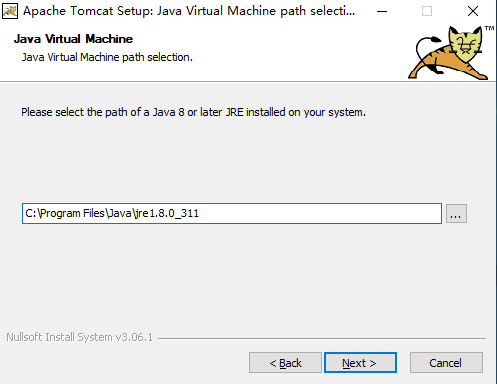Click the bold 'Java Virtual Machine' heading
The image size is (497, 384).
point(73,39)
